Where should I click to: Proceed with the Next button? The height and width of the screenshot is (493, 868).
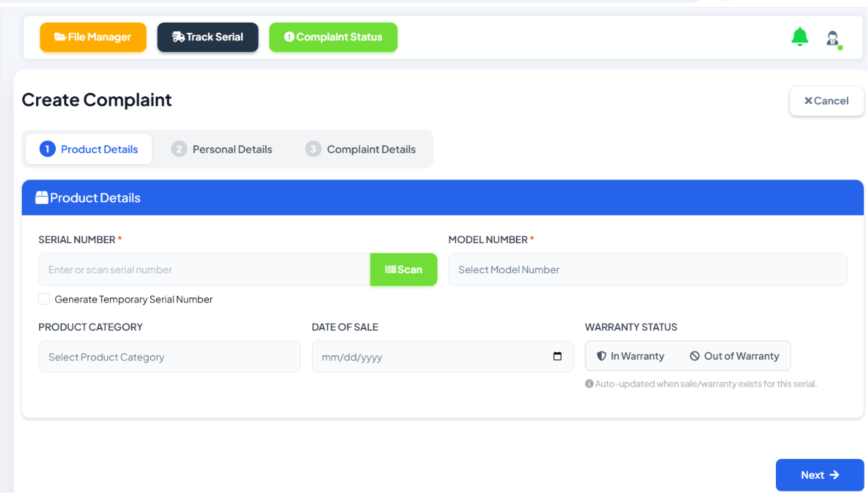(x=820, y=475)
